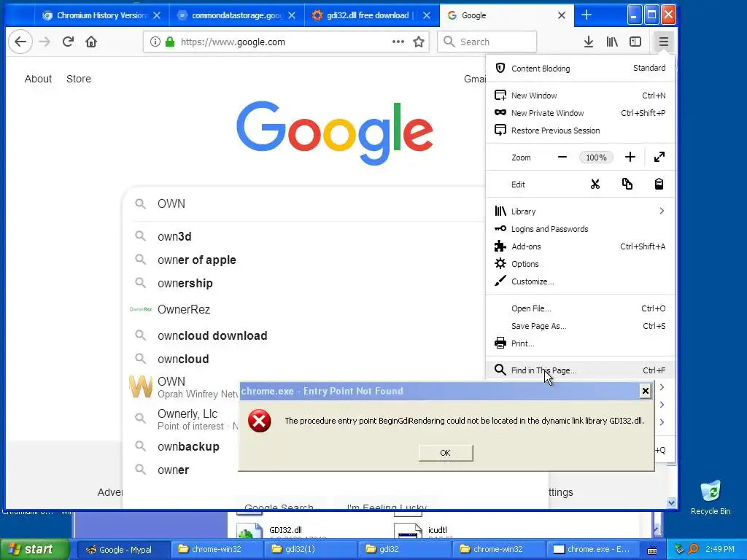This screenshot has height=560, width=747.
Task: Click the Store link on Google
Action: pyautogui.click(x=79, y=79)
